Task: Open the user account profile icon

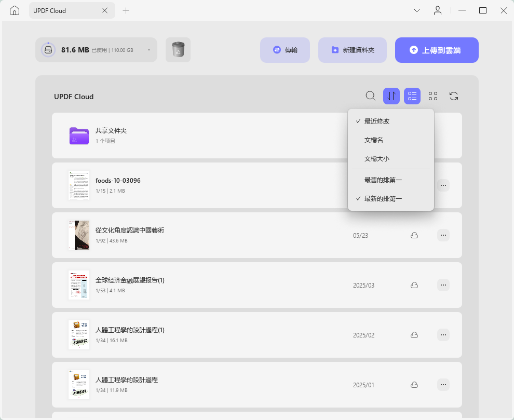Action: click(438, 10)
